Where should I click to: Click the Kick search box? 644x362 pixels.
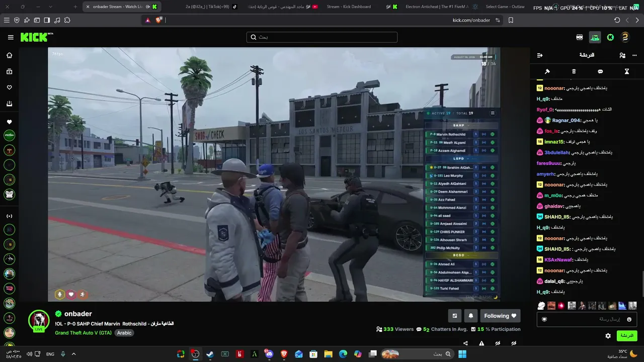click(x=322, y=37)
